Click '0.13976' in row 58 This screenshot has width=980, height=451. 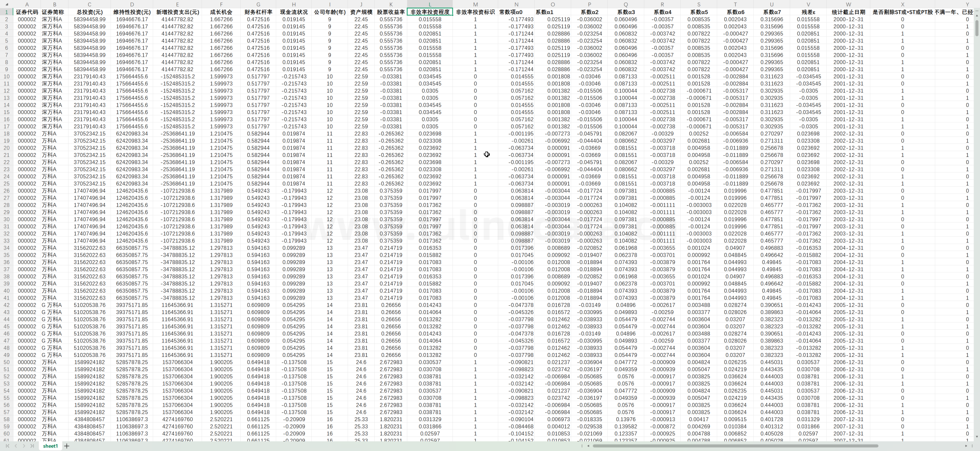click(626, 419)
